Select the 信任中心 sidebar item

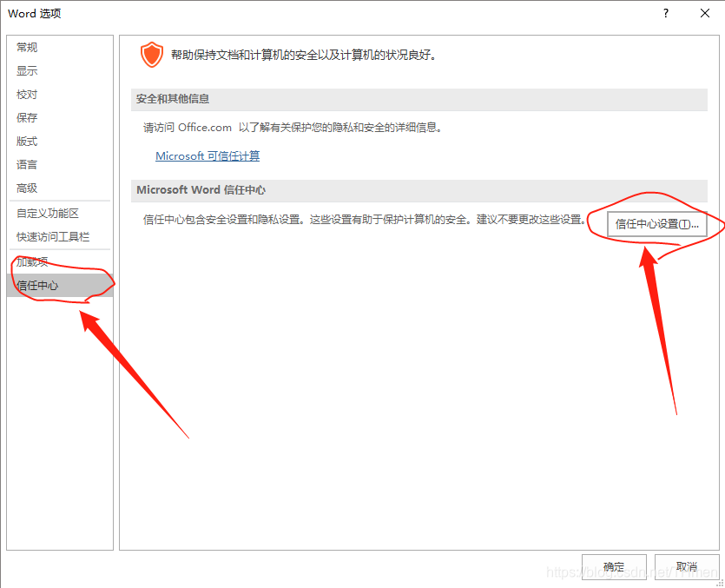point(60,286)
